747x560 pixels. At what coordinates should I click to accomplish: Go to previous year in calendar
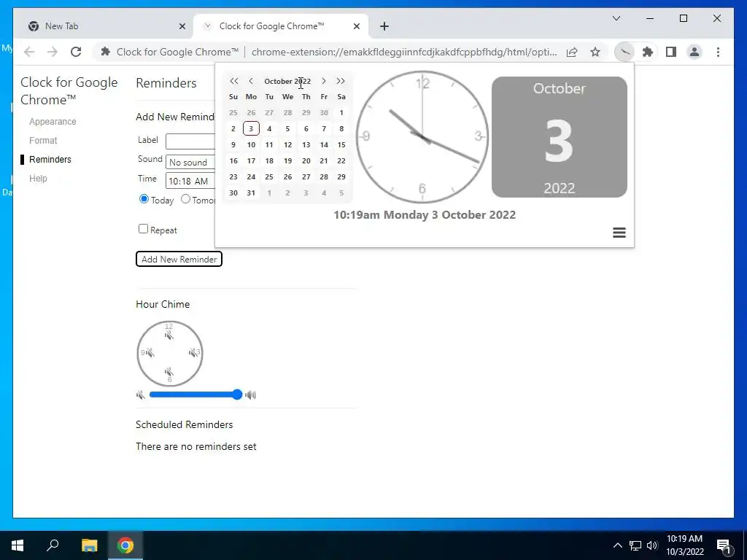233,82
